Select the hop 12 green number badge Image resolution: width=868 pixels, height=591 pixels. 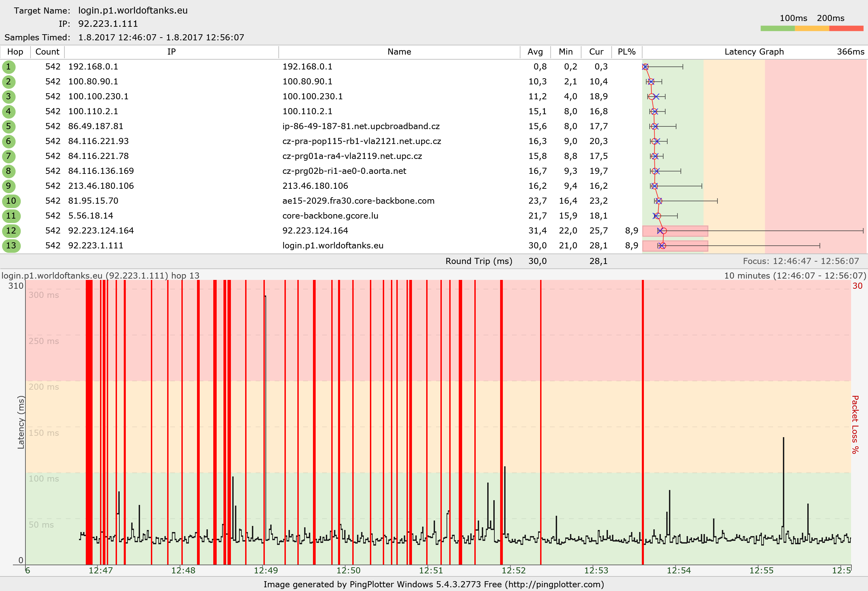click(11, 231)
